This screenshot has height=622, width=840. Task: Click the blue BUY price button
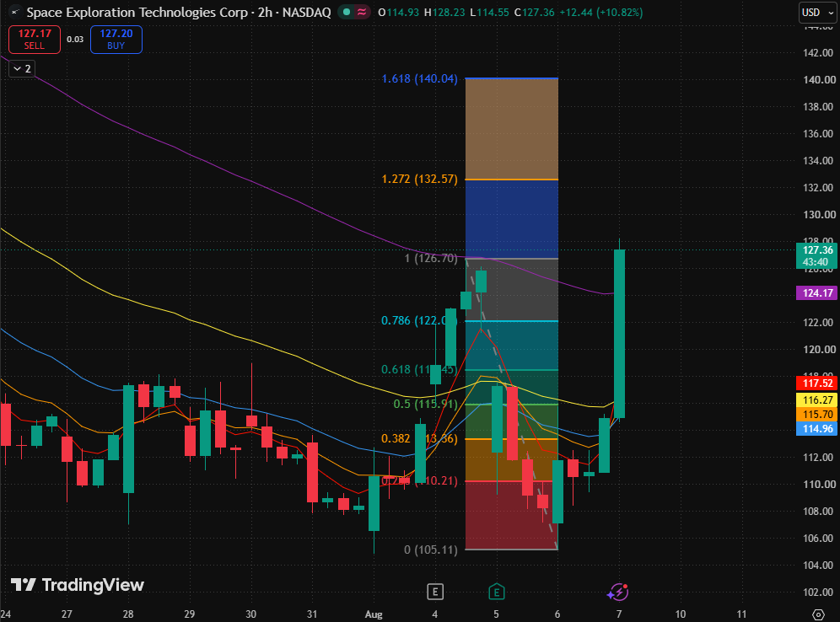[x=116, y=40]
